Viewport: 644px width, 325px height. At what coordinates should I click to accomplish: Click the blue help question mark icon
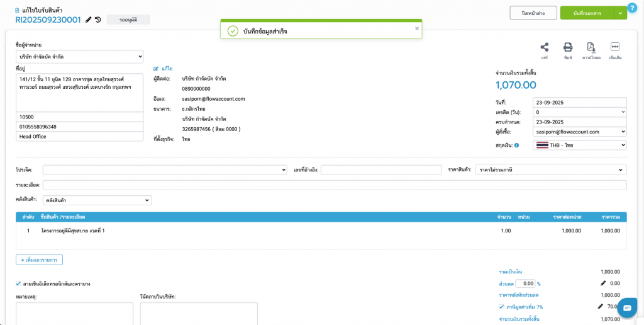pyautogui.click(x=632, y=8)
